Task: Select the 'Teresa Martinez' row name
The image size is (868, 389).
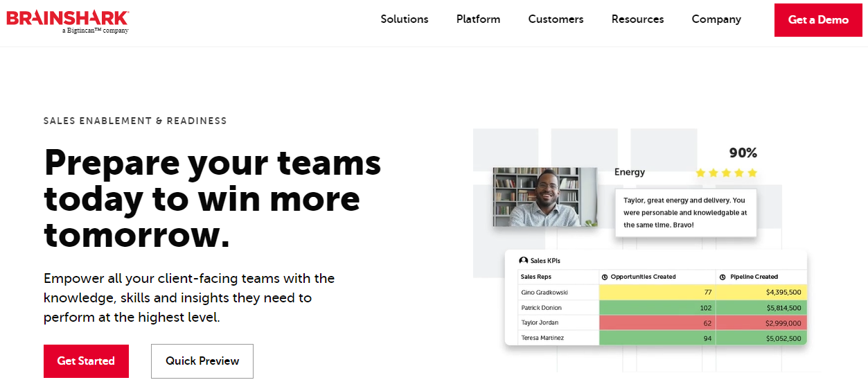Action: (x=542, y=338)
